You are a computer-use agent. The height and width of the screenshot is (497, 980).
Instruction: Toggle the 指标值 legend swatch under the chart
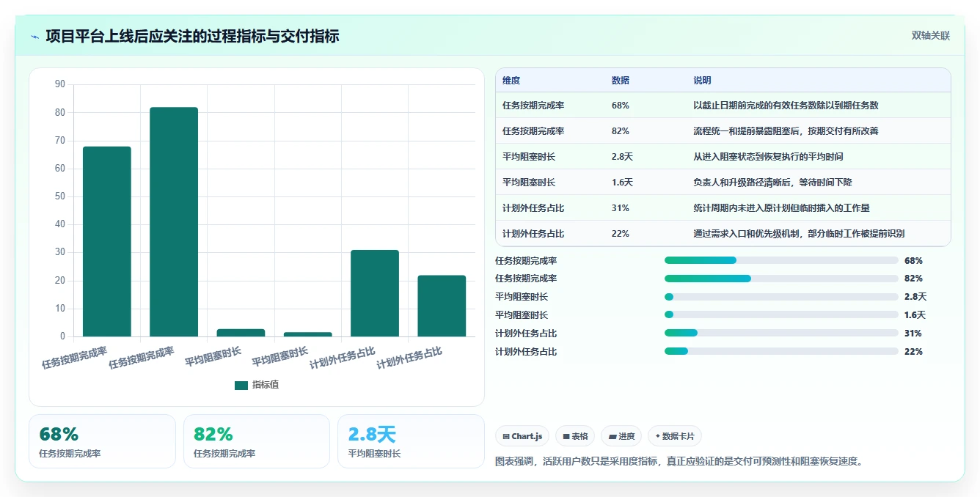241,385
